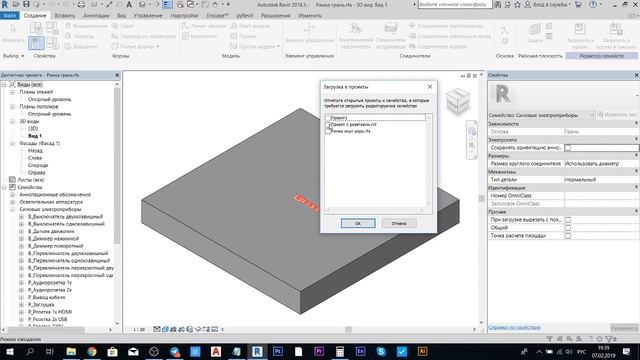640x360 pixels.
Task: Click the Применить button in Properties panel
Action: (624, 328)
